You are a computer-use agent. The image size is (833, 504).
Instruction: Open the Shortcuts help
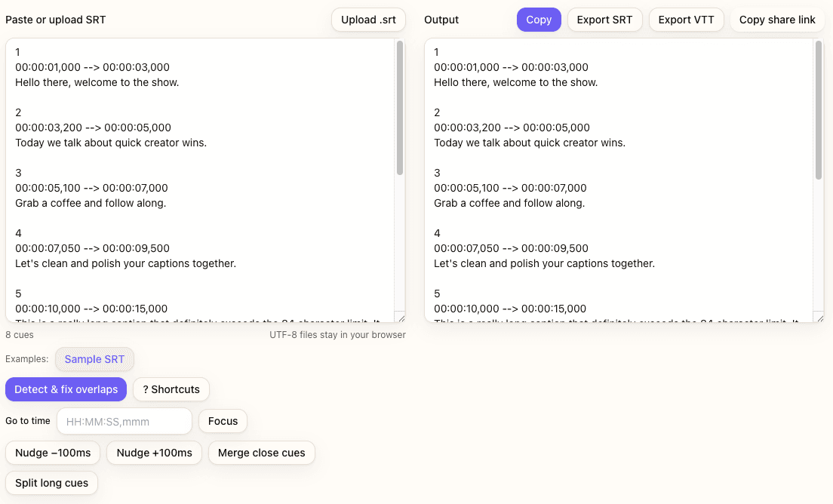click(x=171, y=389)
